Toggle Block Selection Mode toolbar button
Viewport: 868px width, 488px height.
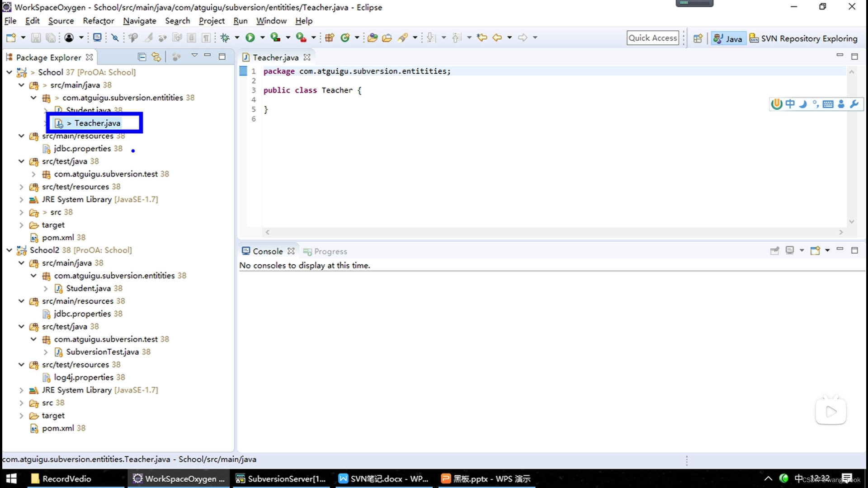(x=191, y=38)
